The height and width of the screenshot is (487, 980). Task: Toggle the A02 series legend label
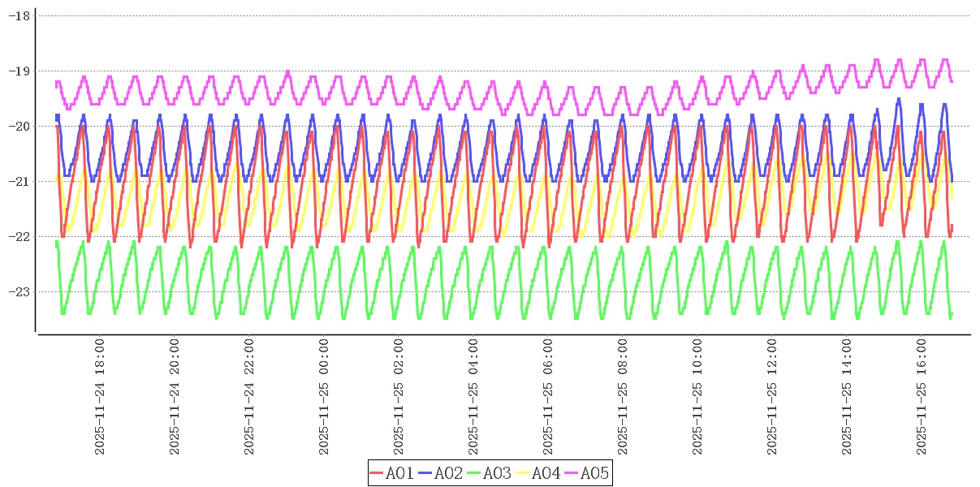click(x=448, y=473)
